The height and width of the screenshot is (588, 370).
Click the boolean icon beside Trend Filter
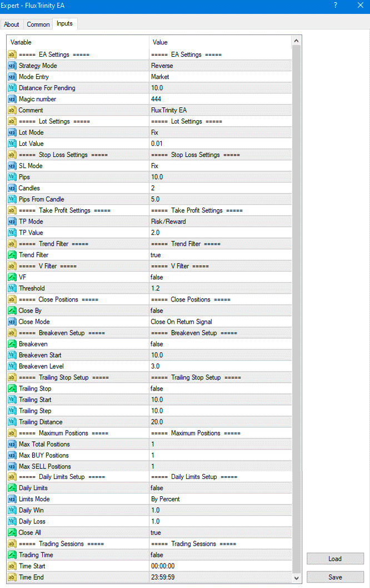[x=12, y=255]
